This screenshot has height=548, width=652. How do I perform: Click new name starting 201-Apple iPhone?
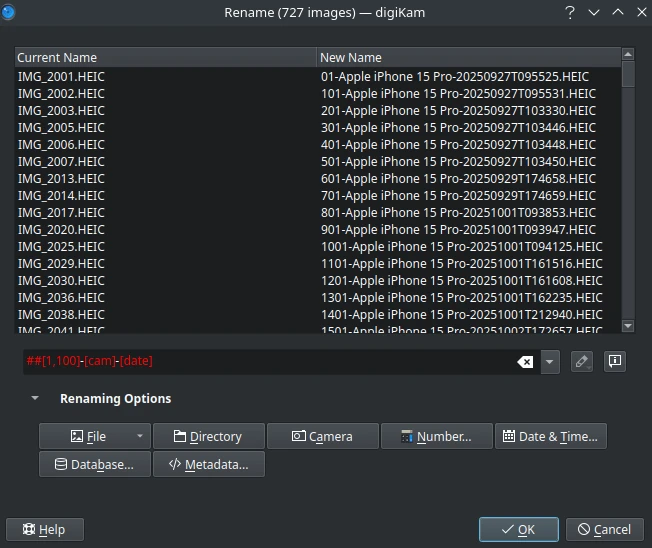458,111
